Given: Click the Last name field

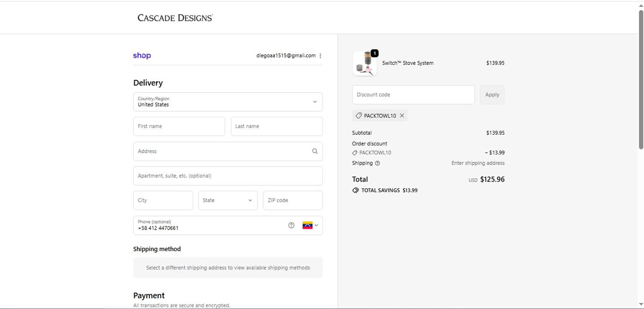Looking at the screenshot, I should pos(277,126).
